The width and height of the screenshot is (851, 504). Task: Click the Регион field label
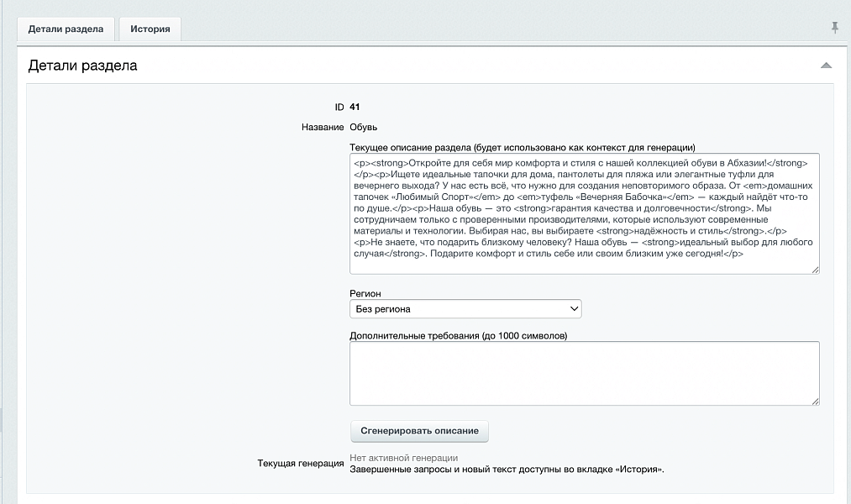365,293
